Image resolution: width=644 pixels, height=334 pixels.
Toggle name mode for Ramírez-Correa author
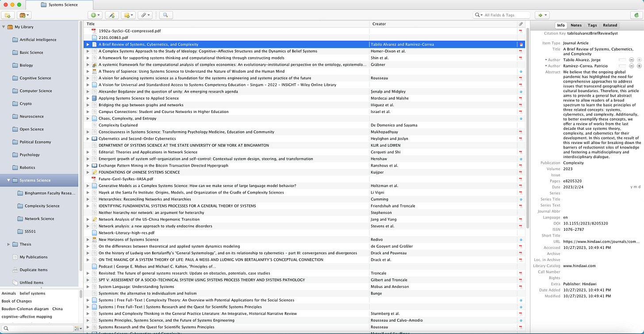622,66
